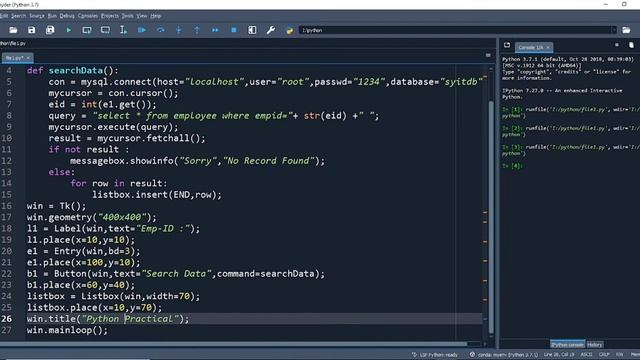
Task: Click the console pane options icon at top right
Action: click(631, 45)
